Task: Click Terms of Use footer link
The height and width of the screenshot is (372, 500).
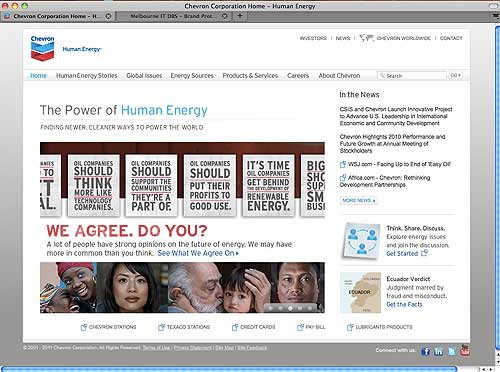Action: [x=156, y=348]
